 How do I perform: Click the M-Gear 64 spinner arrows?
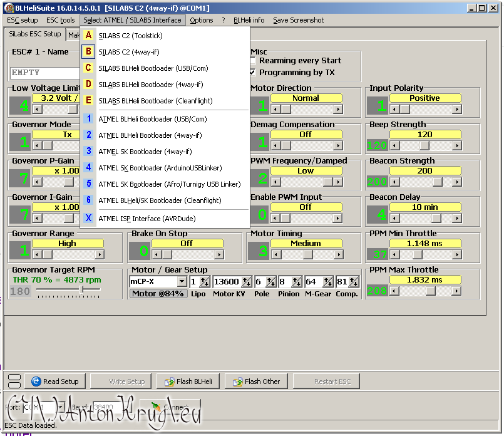[x=328, y=282]
